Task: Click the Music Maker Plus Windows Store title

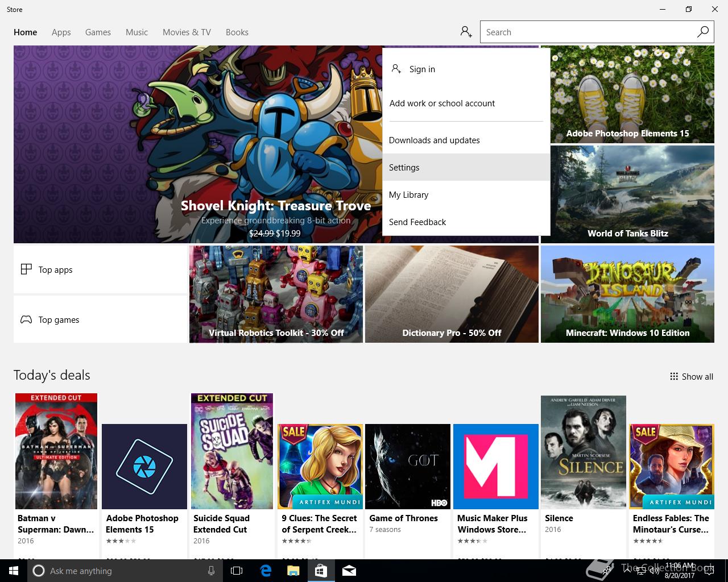Action: point(493,524)
